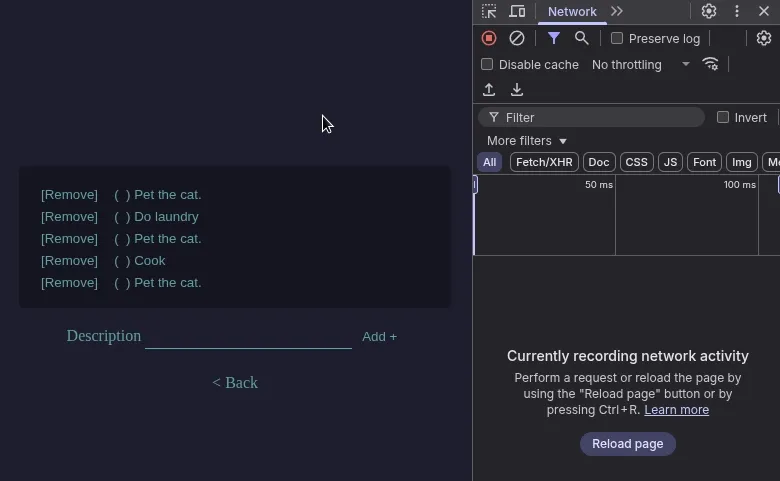This screenshot has width=780, height=481.
Task: Show more DevTools tabs chevron
Action: [617, 11]
